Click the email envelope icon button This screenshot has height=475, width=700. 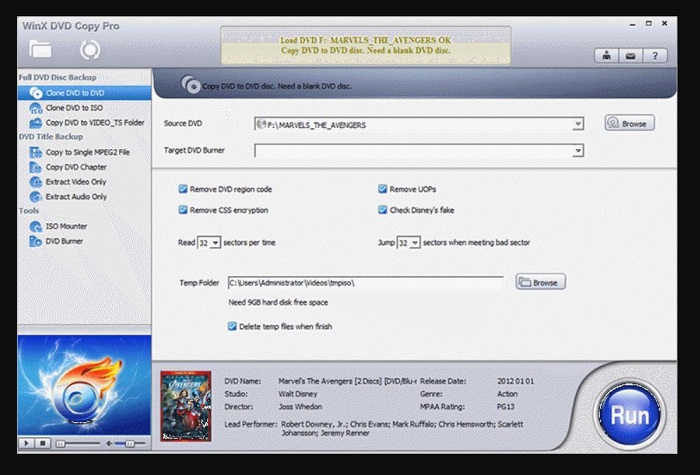630,56
